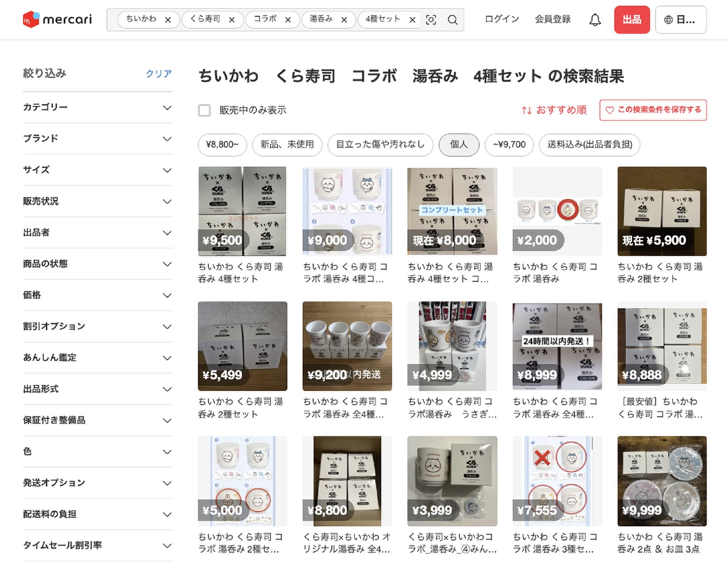Open the おすすめ順 sort menu
The image size is (728, 562).
click(554, 110)
